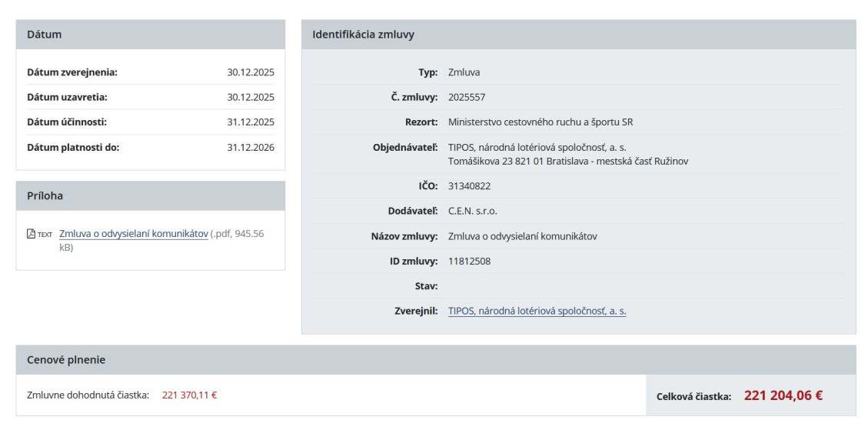Screen dimensions: 868x427
Task: Click the Zmluvne dohodnutá čiastka label
Action: [88, 395]
